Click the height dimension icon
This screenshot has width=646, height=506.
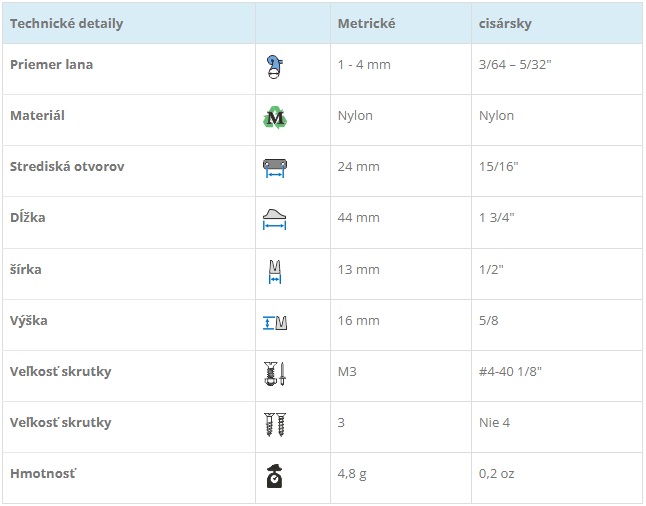tap(275, 323)
